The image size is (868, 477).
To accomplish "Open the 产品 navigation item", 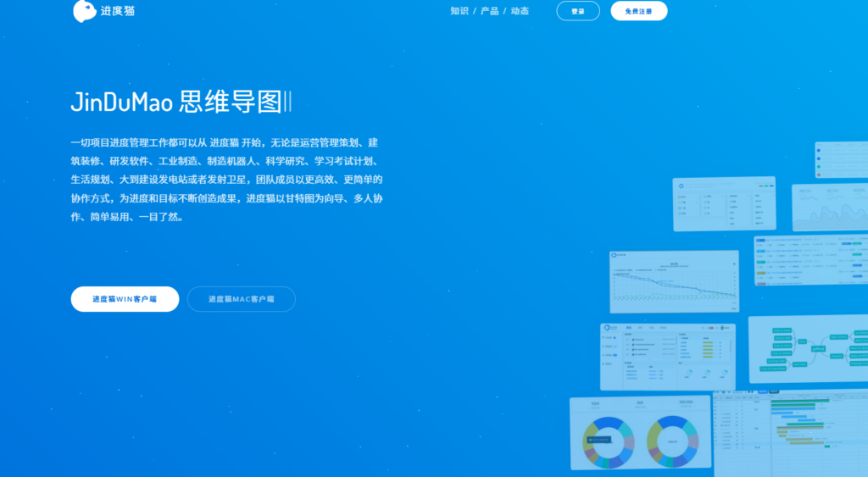I will [x=489, y=11].
